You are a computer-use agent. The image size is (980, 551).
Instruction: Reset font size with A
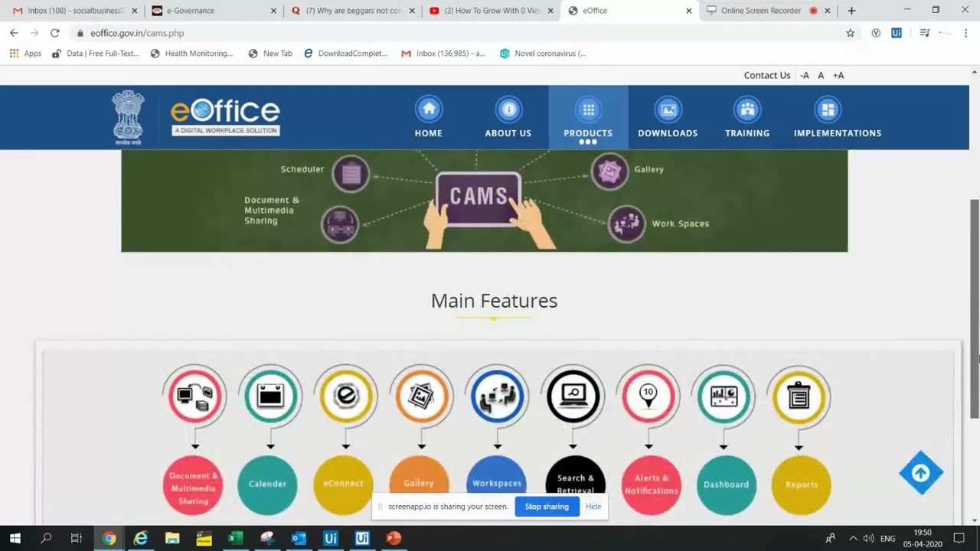(x=821, y=75)
